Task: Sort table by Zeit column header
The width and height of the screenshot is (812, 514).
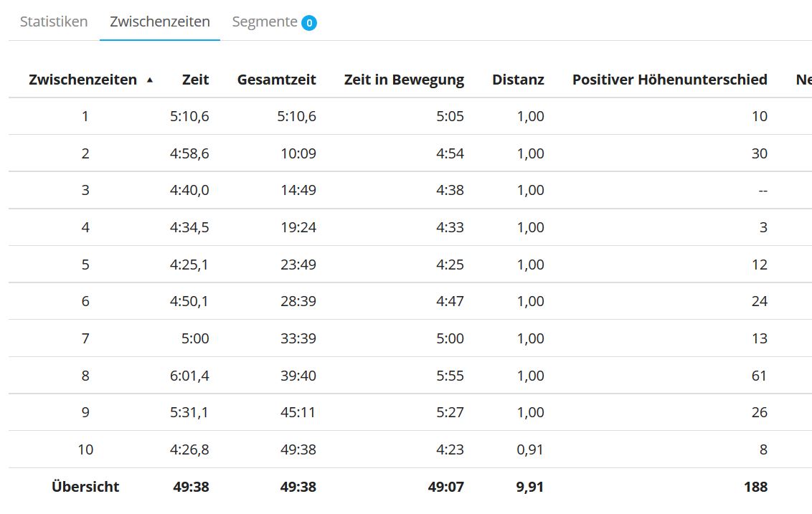Action: click(x=195, y=80)
